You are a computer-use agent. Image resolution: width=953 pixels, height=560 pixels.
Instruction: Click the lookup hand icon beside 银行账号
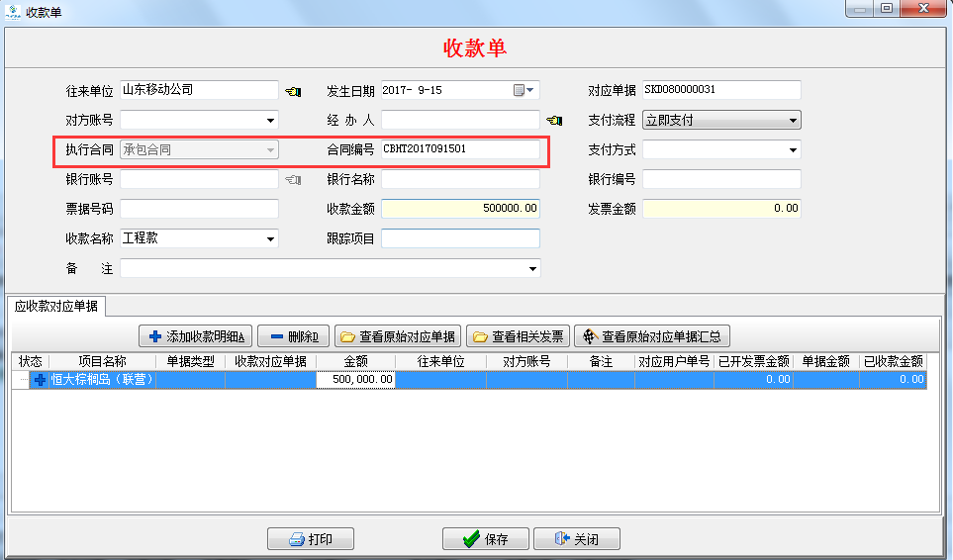click(293, 180)
